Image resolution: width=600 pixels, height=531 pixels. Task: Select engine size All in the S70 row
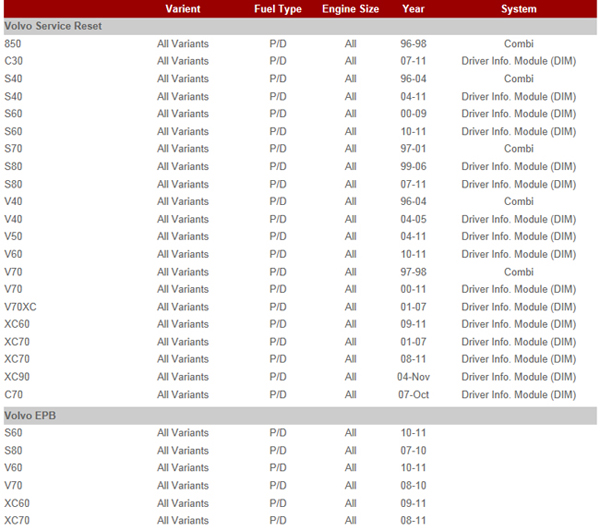(351, 148)
